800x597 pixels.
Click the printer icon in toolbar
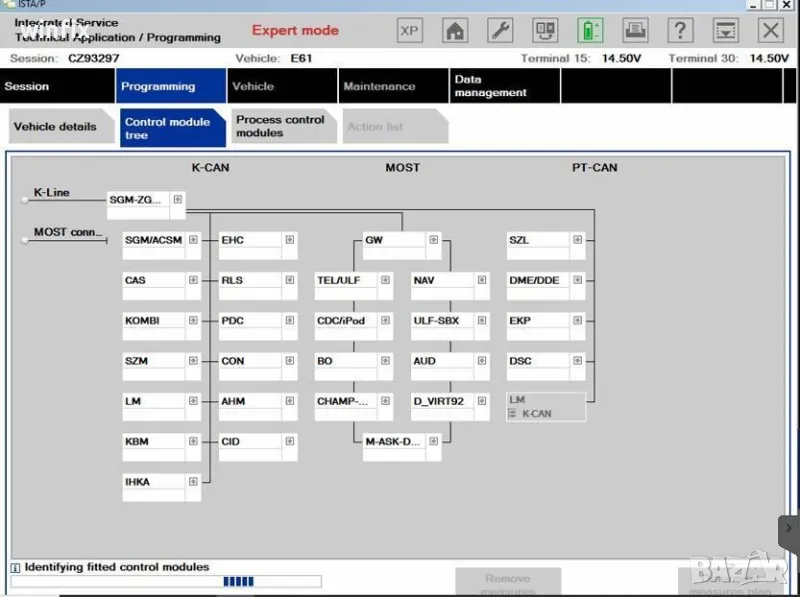click(635, 30)
